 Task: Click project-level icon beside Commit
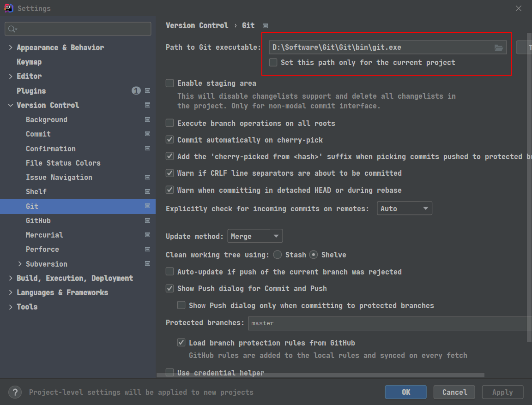[x=148, y=134]
